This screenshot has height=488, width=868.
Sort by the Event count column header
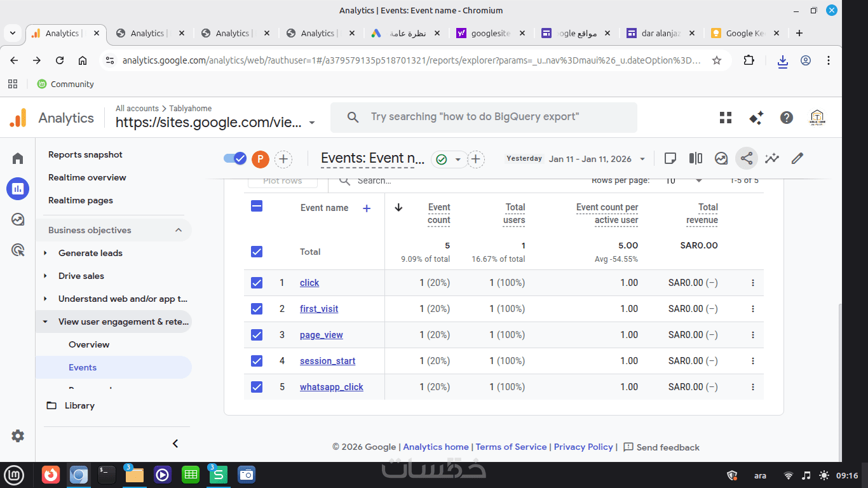pos(438,213)
